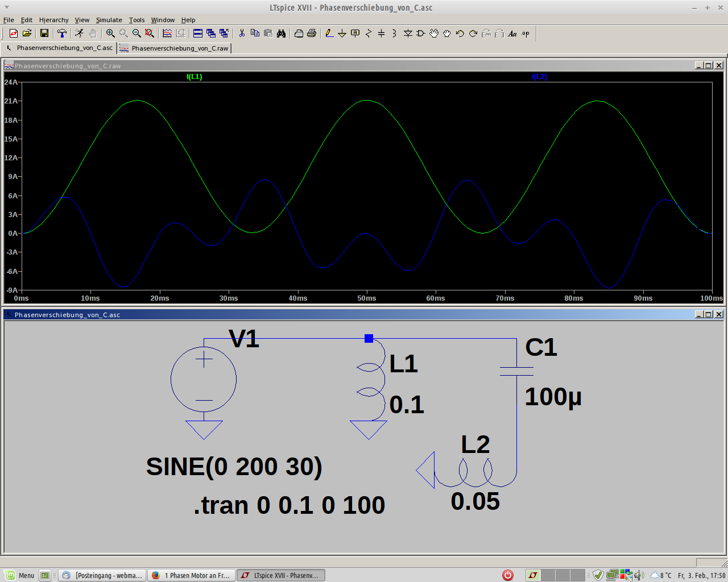This screenshot has height=582, width=728.
Task: Click the Zoom to Fit icon
Action: [150, 34]
